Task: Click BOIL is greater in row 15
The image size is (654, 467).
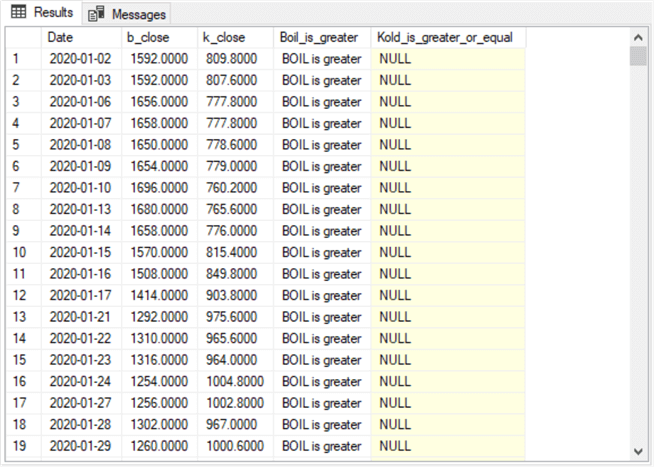Action: (322, 360)
